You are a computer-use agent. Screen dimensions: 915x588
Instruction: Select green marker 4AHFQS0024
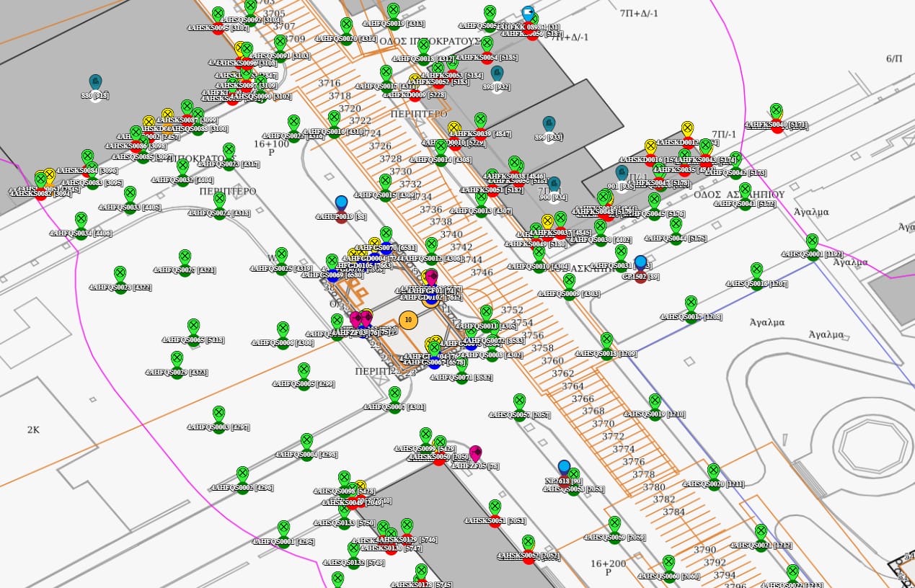219,200
